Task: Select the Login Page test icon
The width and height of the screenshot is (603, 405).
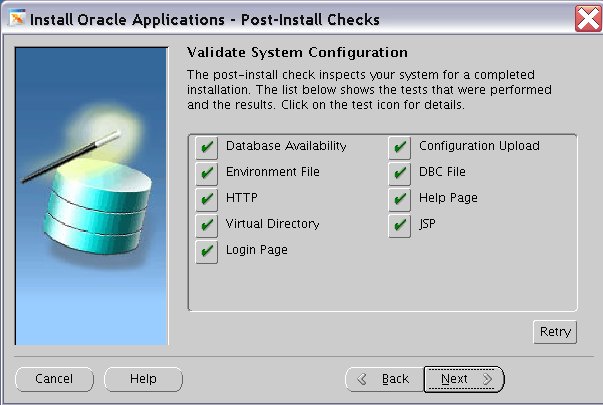Action: pos(207,250)
